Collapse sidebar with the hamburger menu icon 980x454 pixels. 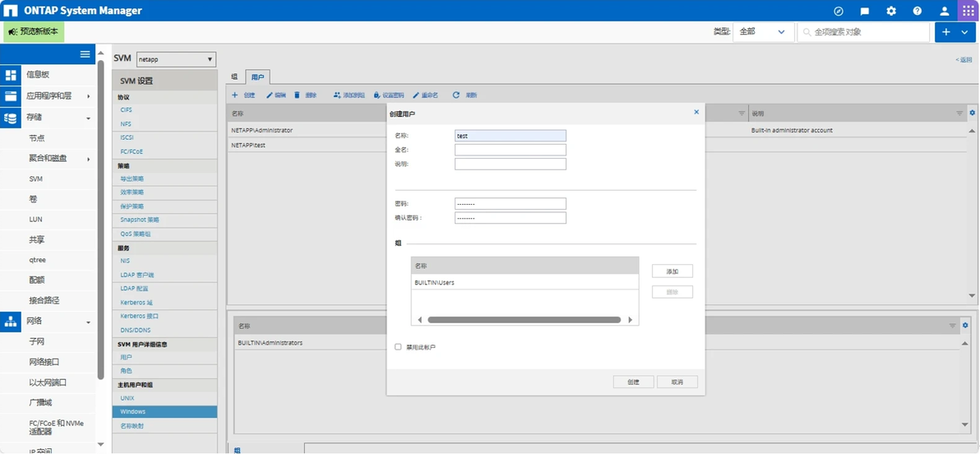click(x=86, y=54)
